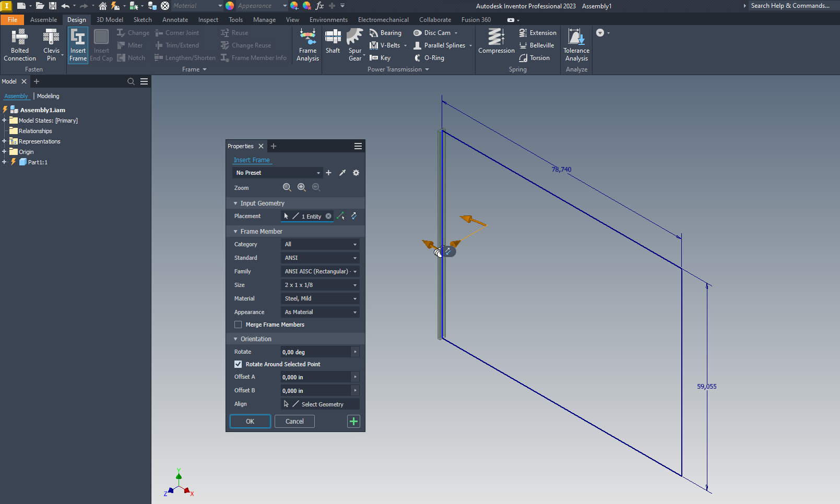Open the Shaft generator

[x=333, y=44]
